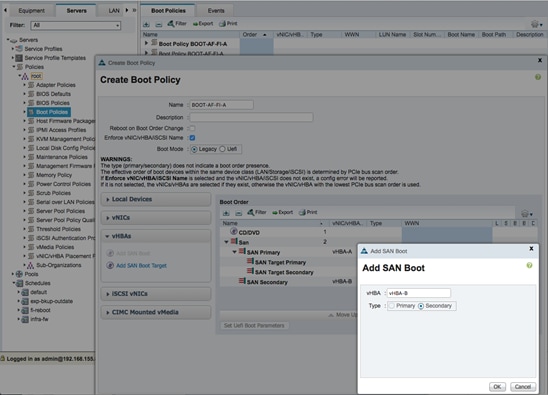The image size is (548, 395).
Task: Click collapse-all minus icon in Boot Order toolbar
Action: coord(238,213)
